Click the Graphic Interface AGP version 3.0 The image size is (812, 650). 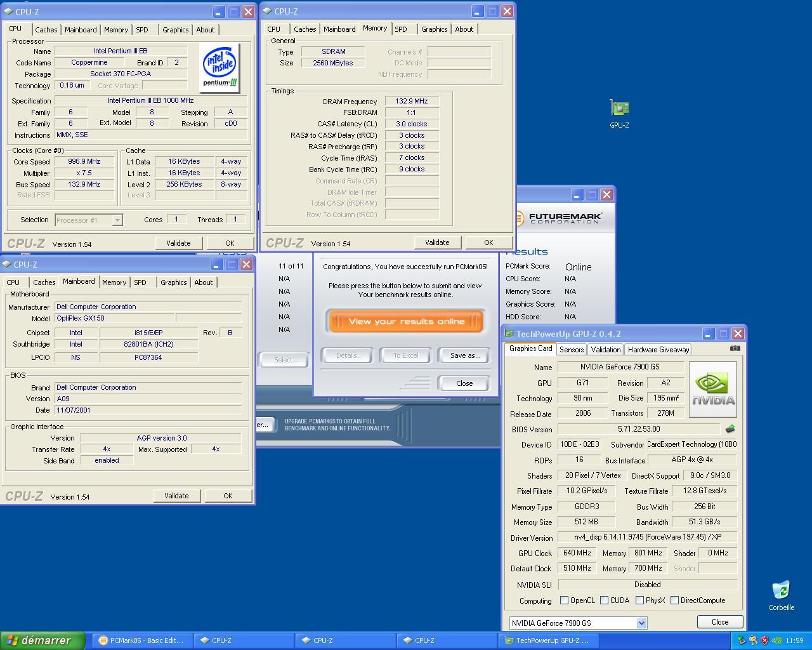pyautogui.click(x=161, y=438)
